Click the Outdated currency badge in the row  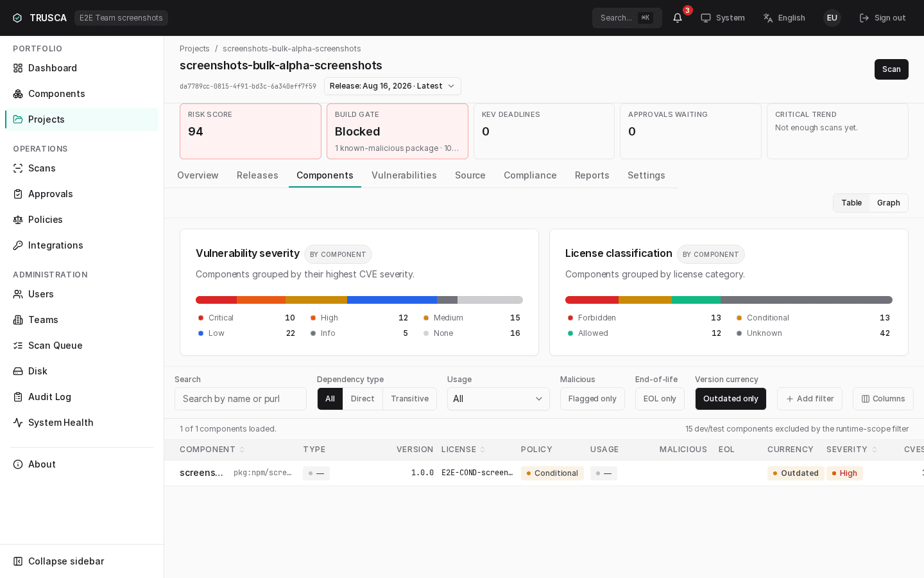click(796, 473)
